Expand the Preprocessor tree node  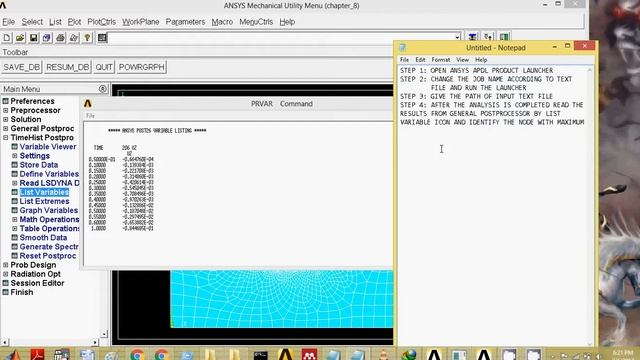click(6, 110)
